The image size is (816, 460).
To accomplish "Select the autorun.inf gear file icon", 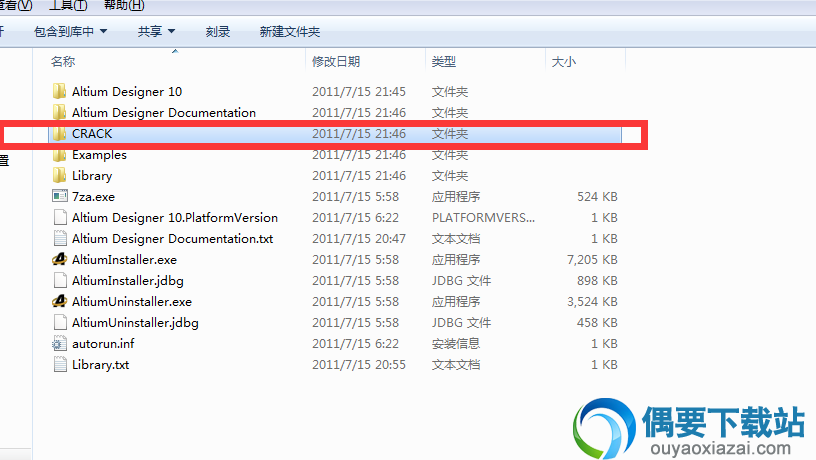I will point(59,343).
